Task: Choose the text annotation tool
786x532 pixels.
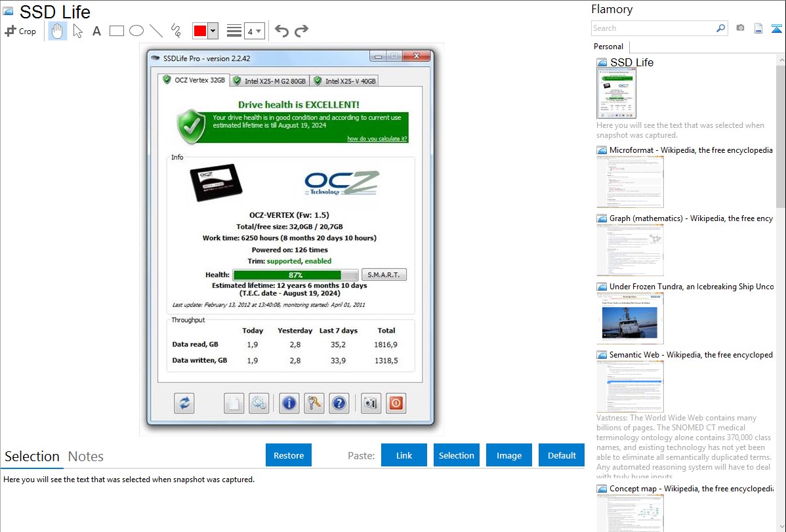Action: point(96,31)
